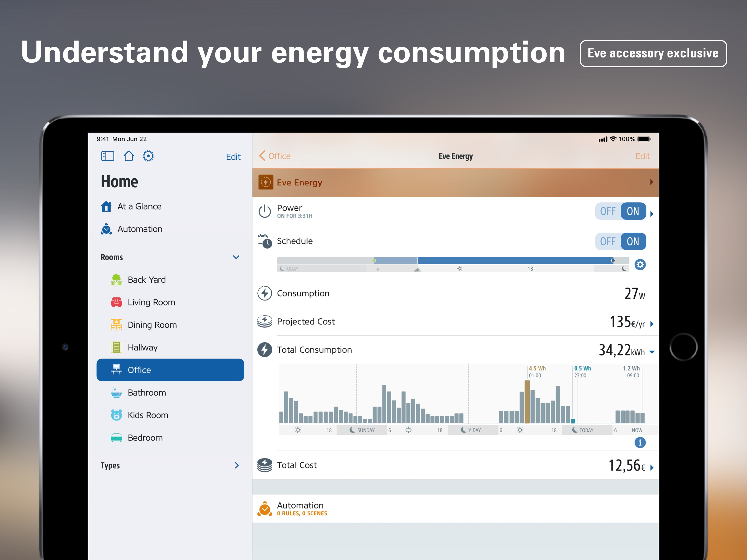Click the house icon in the toolbar
Screen dimensions: 747x560
[x=129, y=156]
